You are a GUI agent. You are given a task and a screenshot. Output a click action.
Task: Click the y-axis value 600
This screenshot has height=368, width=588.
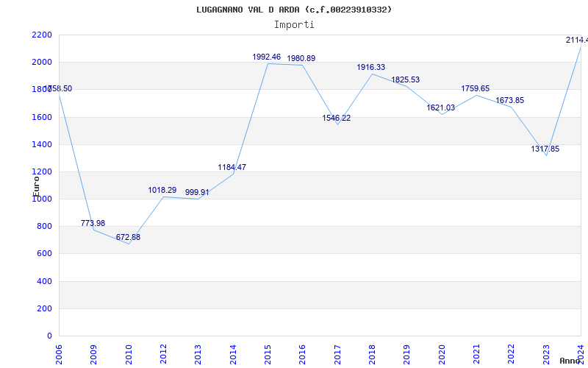pos(44,254)
